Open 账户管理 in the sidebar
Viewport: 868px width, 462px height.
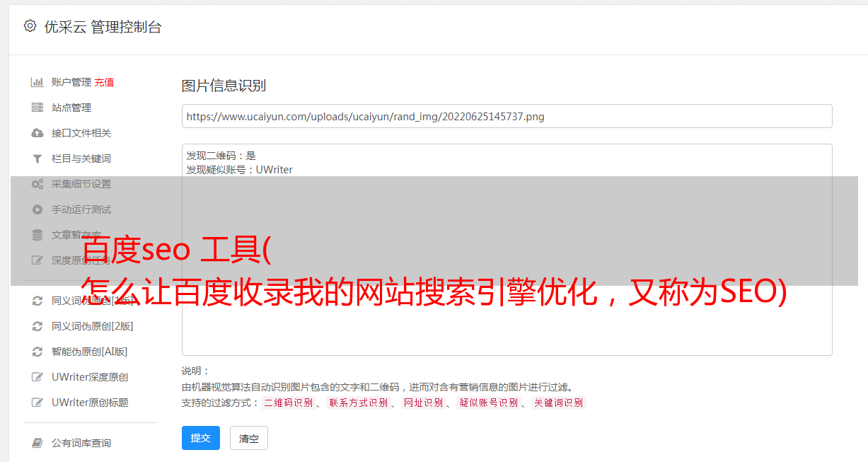(71, 82)
